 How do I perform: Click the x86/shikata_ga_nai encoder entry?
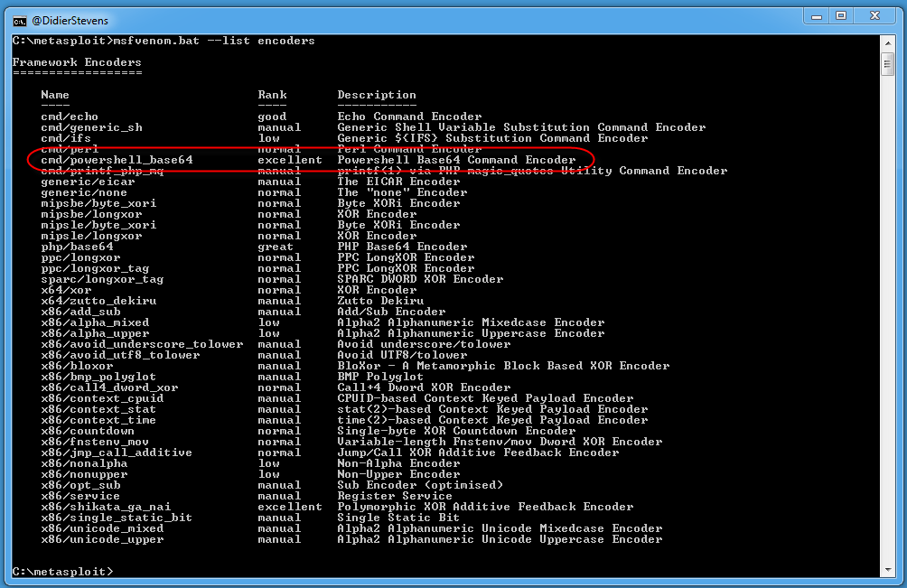(106, 507)
